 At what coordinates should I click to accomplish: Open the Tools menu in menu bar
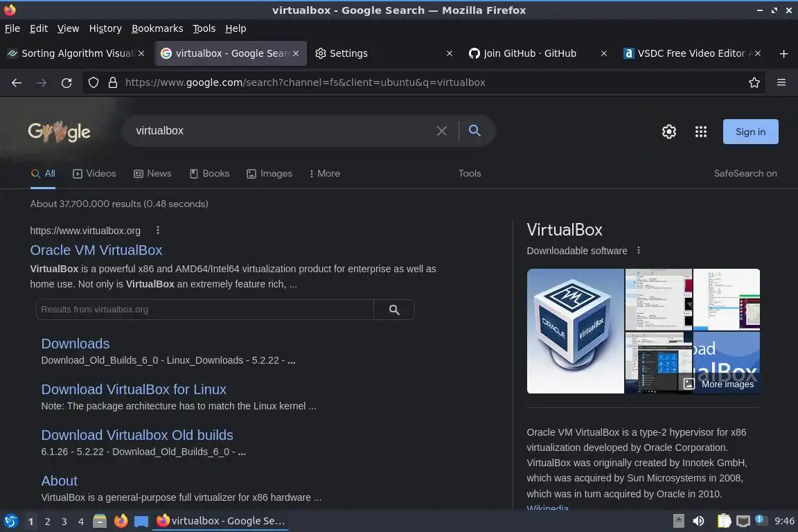point(204,28)
